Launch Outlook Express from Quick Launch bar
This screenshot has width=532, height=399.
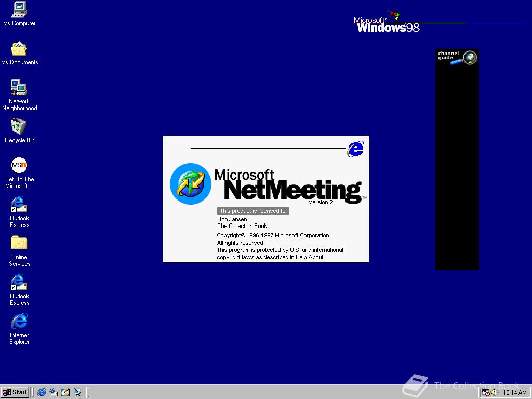54,392
